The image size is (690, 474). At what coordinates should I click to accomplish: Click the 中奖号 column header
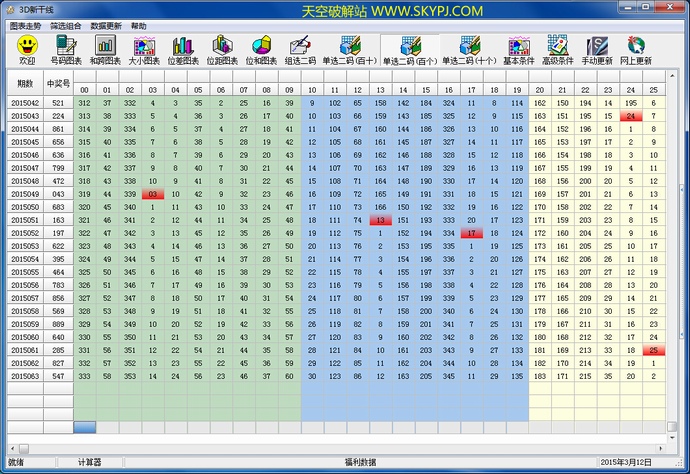(58, 83)
